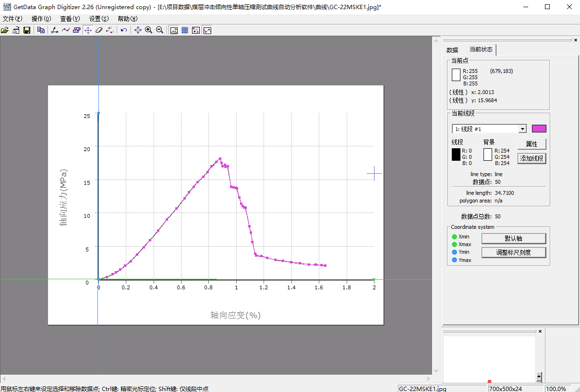Switch to the 数据 tab

pos(452,50)
